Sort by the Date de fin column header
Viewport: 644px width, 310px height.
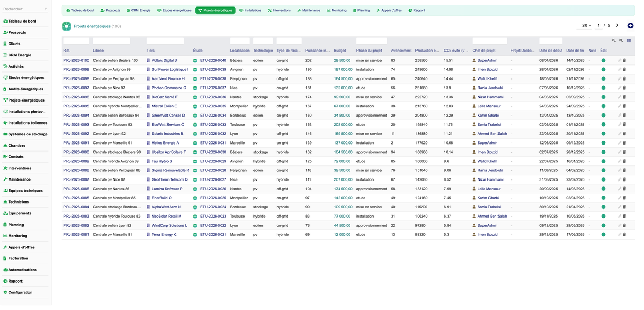575,51
